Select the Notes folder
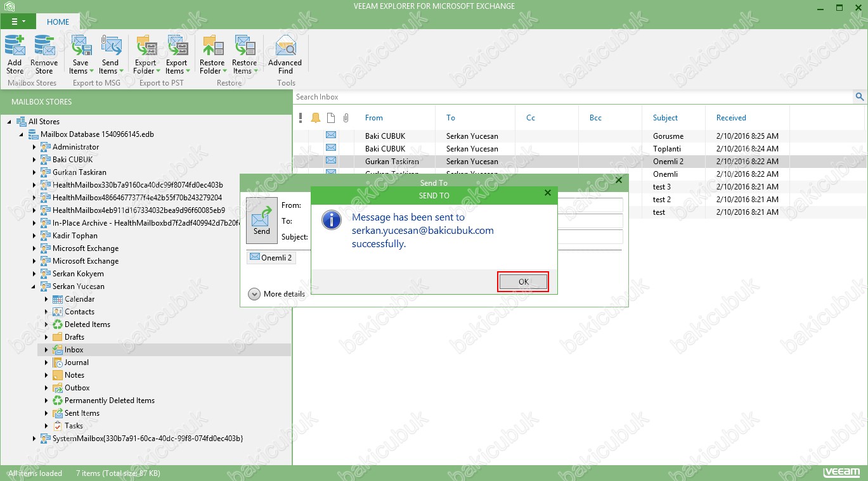The height and width of the screenshot is (481, 868). (x=74, y=375)
